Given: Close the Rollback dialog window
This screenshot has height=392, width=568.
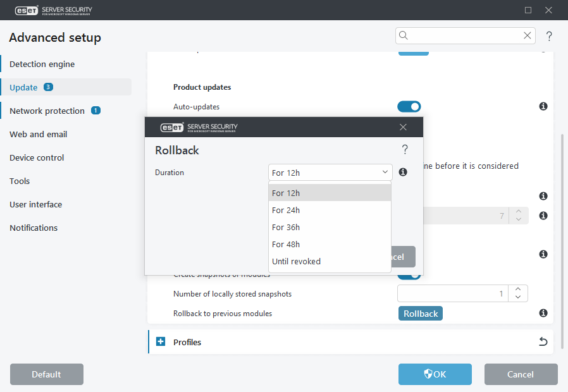Looking at the screenshot, I should 404,127.
